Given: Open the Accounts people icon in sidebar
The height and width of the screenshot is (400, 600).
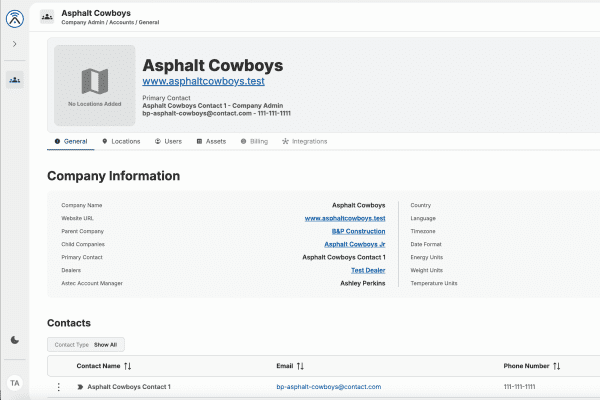Looking at the screenshot, I should (x=15, y=80).
